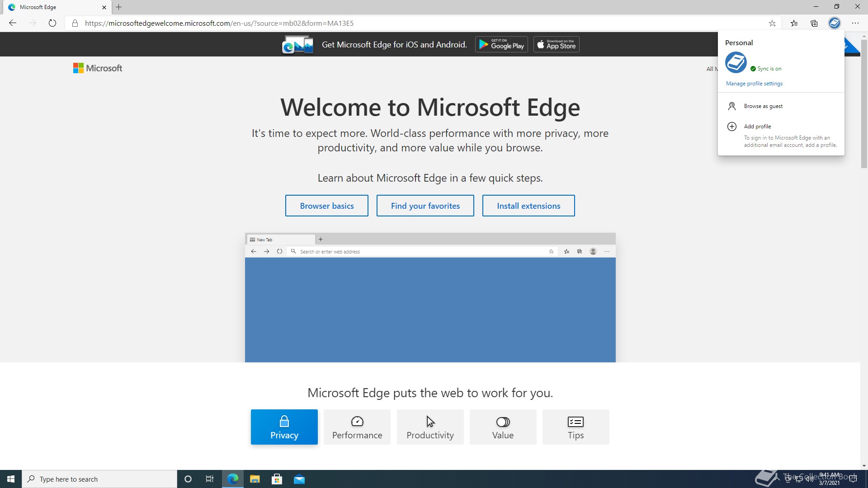View site info via the lock icon
This screenshot has height=488, width=868.
pyautogui.click(x=75, y=23)
